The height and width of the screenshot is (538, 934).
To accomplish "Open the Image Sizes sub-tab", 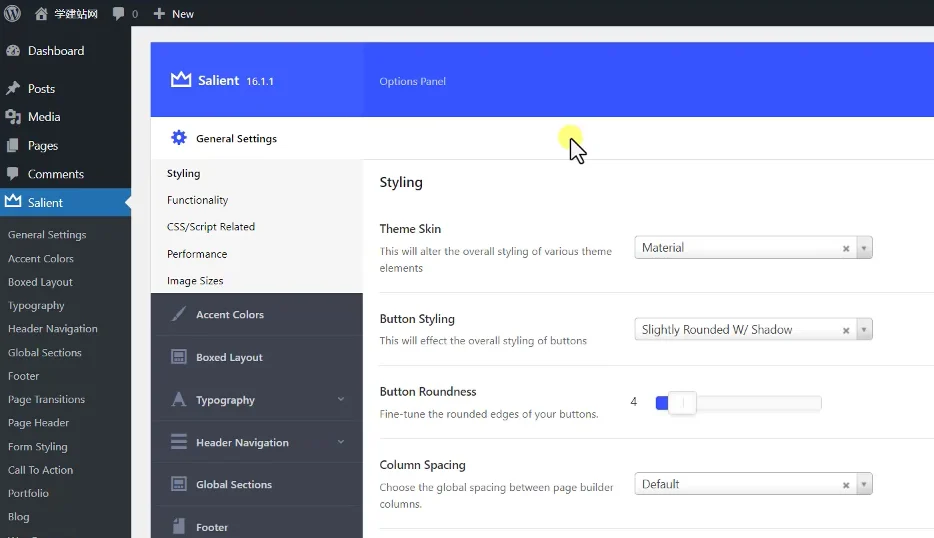I will click(x=195, y=281).
